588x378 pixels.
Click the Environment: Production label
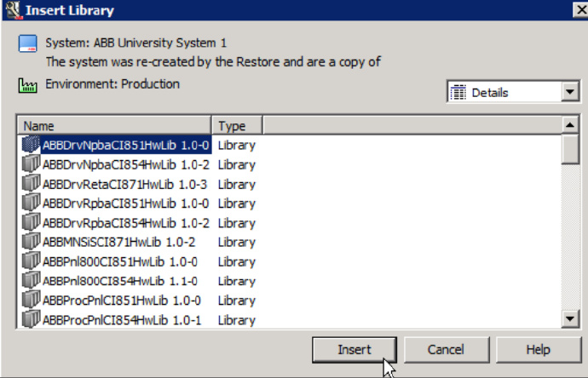[112, 84]
